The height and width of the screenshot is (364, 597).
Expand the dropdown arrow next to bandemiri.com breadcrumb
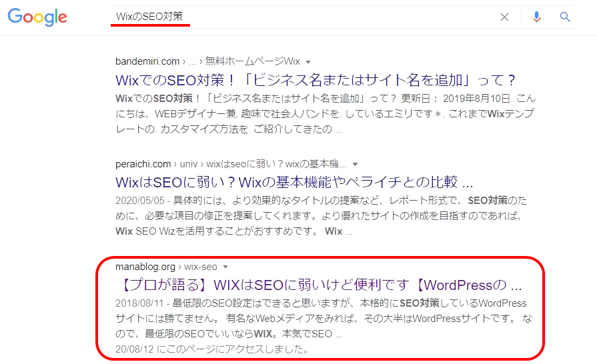tap(308, 62)
